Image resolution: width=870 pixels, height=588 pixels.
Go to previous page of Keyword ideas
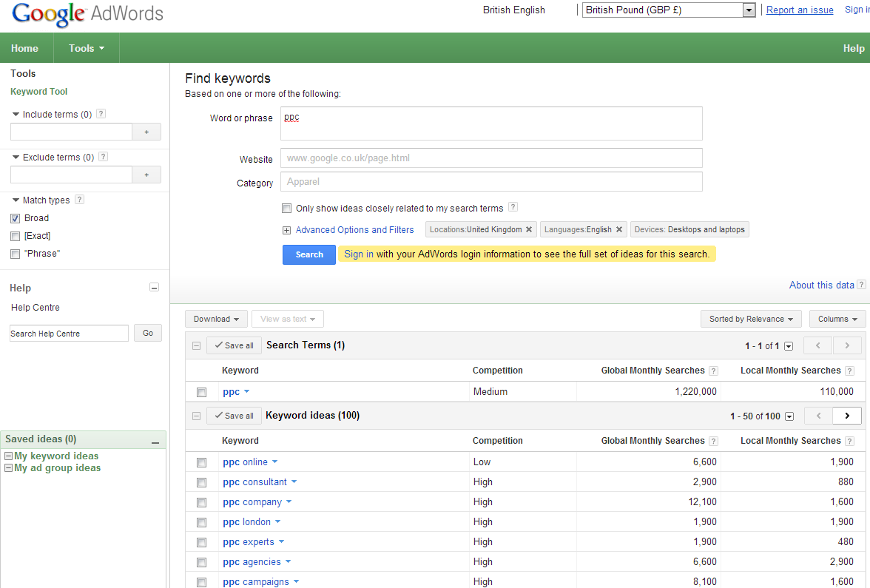point(818,416)
